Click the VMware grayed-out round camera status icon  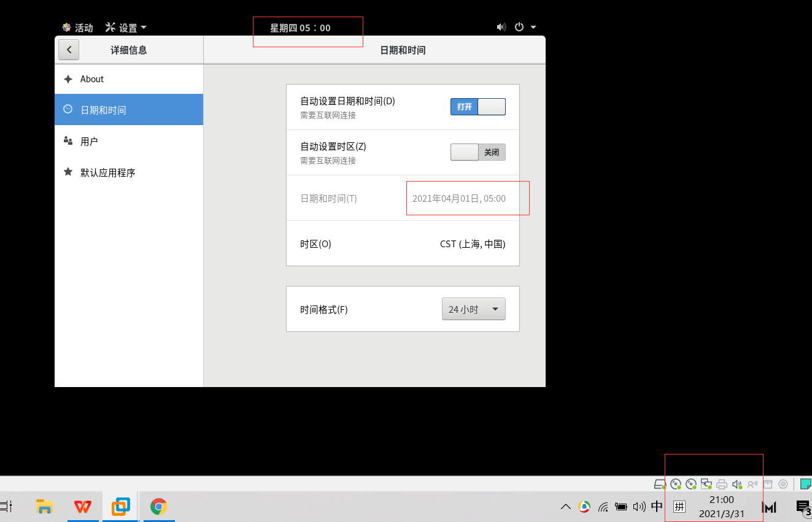point(783,484)
